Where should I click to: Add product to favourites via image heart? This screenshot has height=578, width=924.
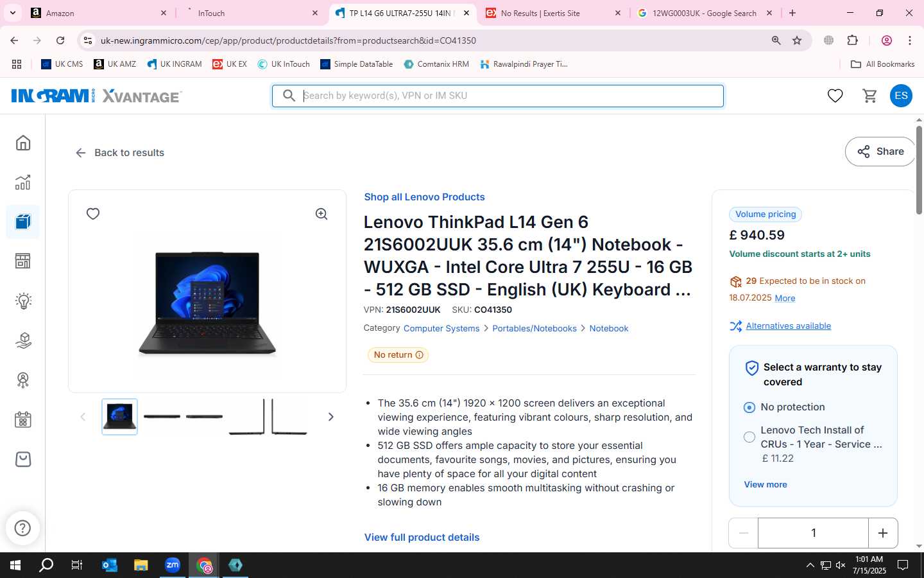93,214
